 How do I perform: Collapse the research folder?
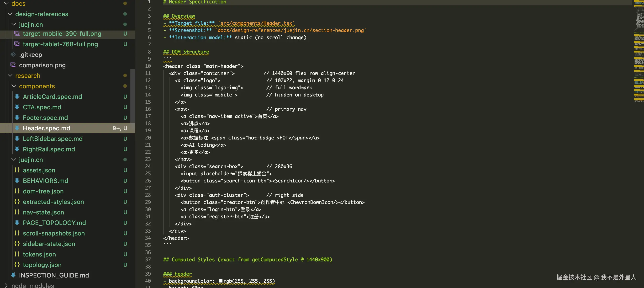click(10, 75)
